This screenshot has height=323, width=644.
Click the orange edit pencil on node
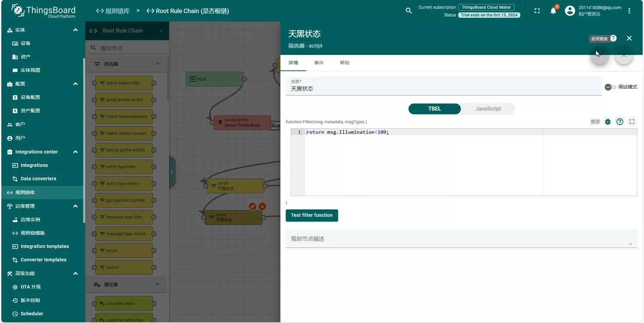coord(252,206)
